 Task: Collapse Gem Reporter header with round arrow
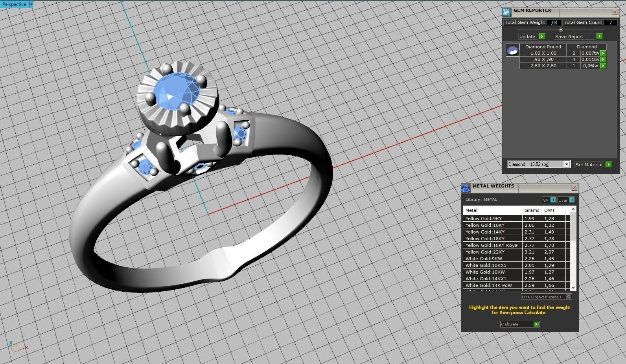561,29
